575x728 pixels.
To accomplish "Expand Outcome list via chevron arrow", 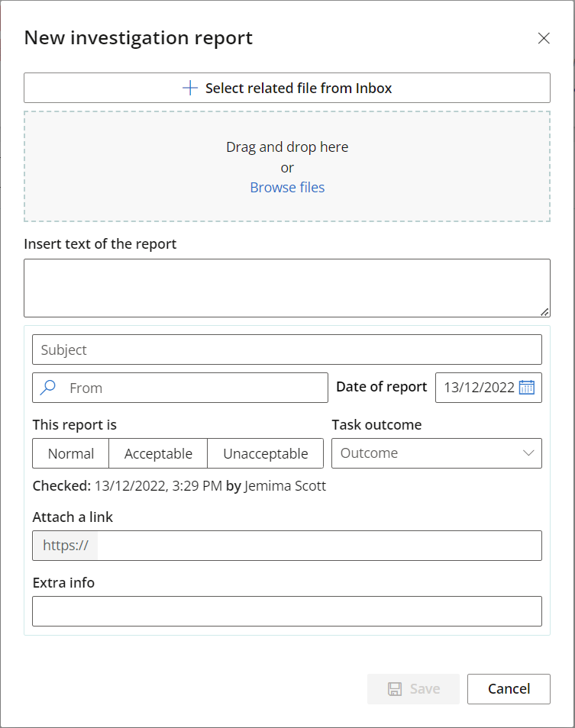I will click(x=528, y=453).
